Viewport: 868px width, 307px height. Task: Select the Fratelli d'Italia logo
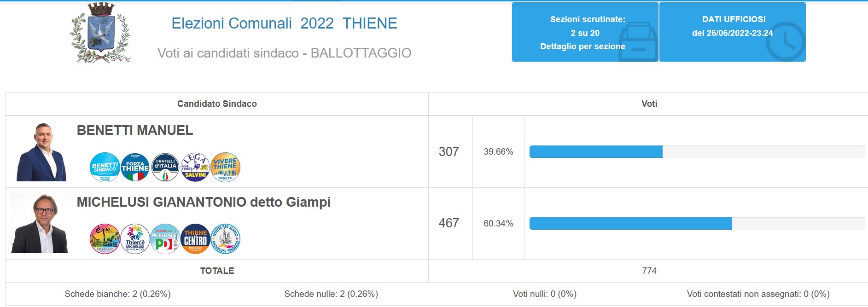click(x=165, y=167)
